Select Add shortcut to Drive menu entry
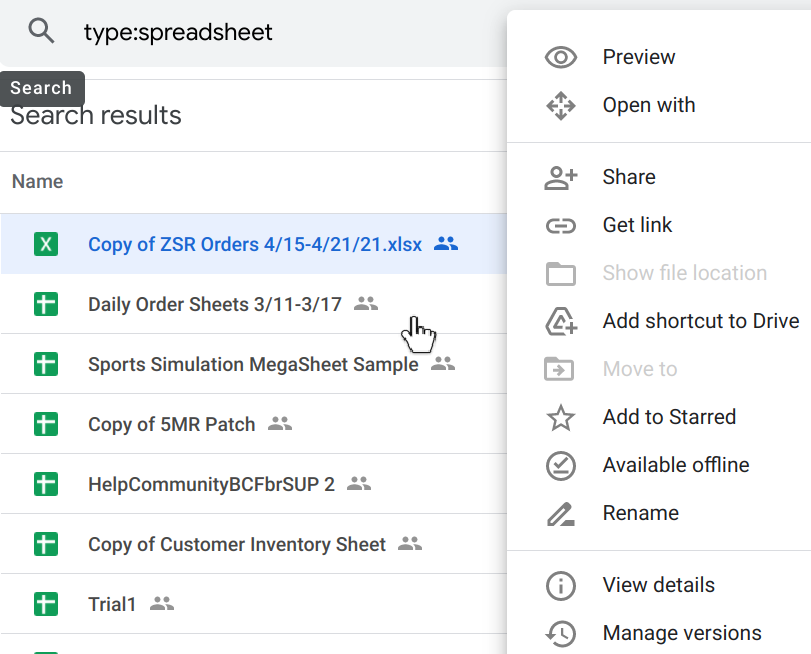The height and width of the screenshot is (654, 811). [x=700, y=321]
